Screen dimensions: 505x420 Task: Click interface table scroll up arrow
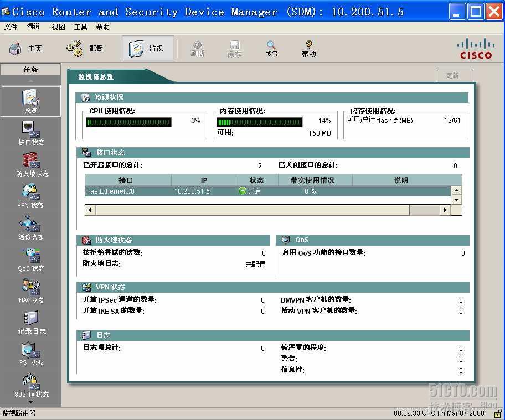click(456, 190)
